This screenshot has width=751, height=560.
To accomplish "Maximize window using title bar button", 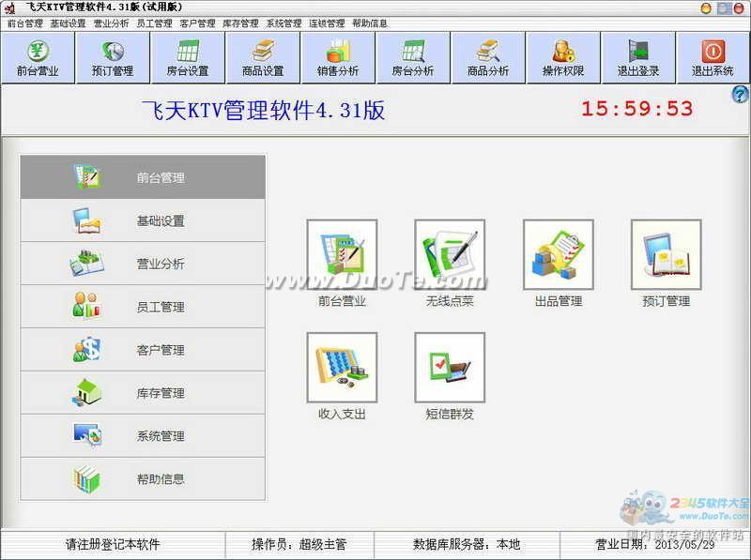I will point(724,8).
